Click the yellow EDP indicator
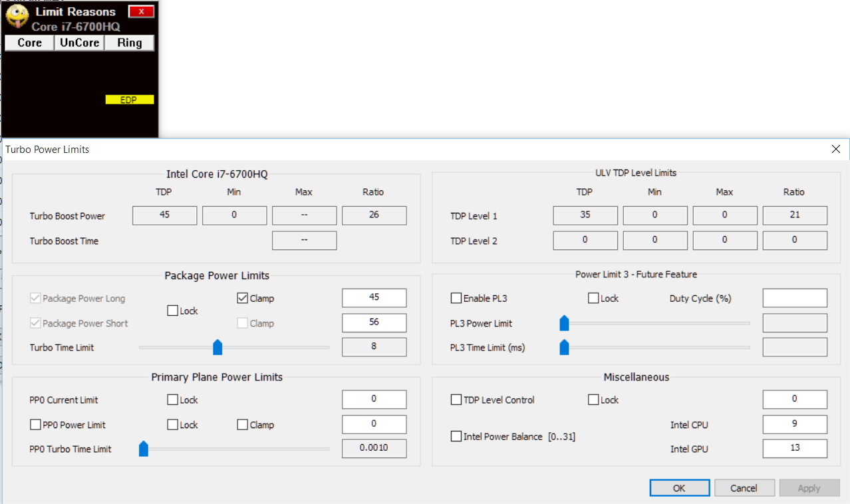This screenshot has height=504, width=850. coord(130,100)
